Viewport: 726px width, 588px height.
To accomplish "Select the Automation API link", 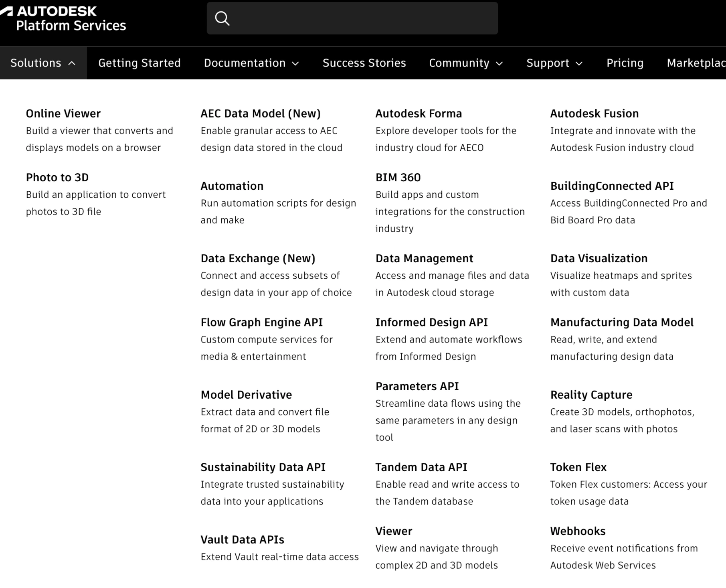I will (x=232, y=186).
